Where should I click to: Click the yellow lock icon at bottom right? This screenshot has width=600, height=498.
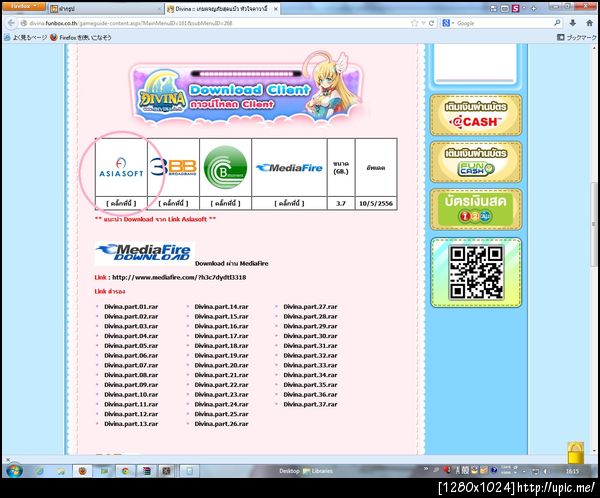pos(576,452)
